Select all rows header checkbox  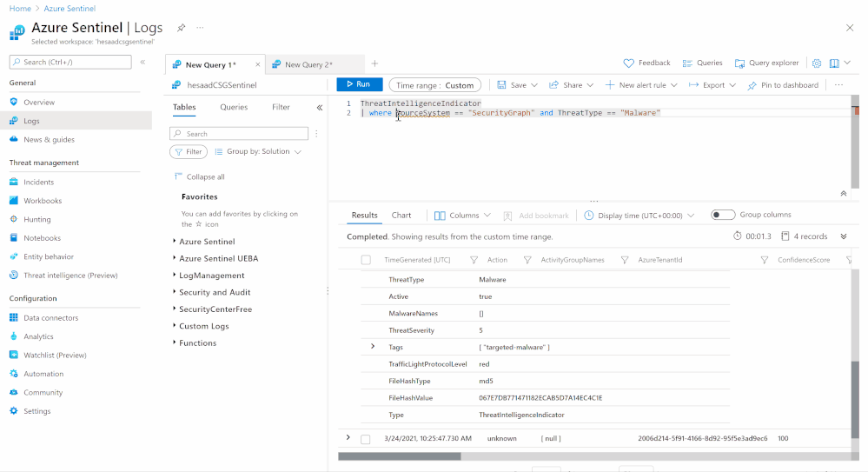pos(366,260)
